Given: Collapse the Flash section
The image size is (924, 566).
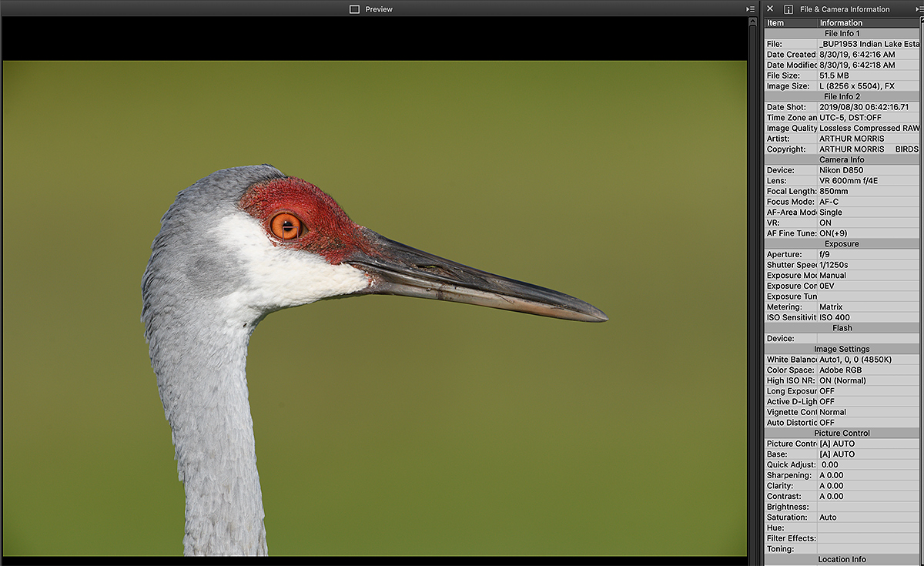Looking at the screenshot, I should [x=842, y=328].
